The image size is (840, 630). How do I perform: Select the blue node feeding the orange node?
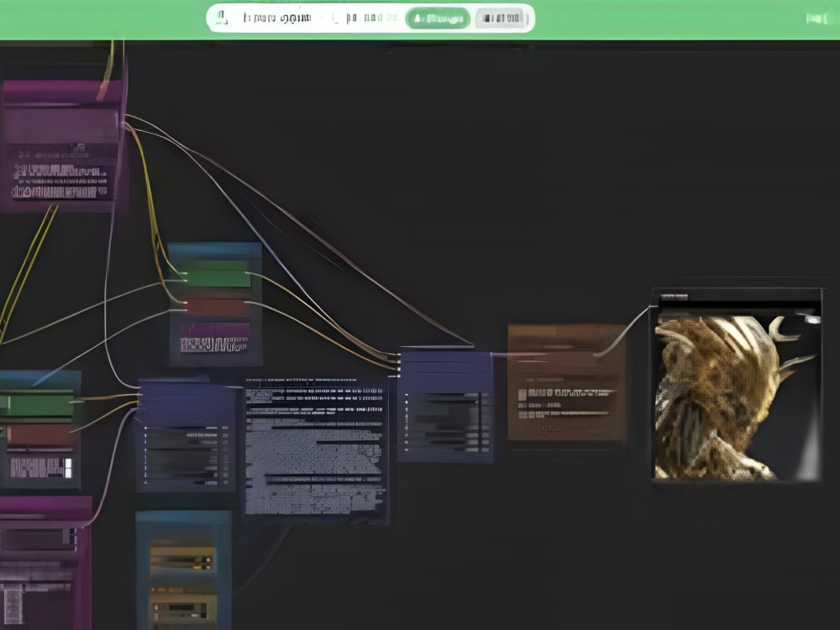pos(445,405)
